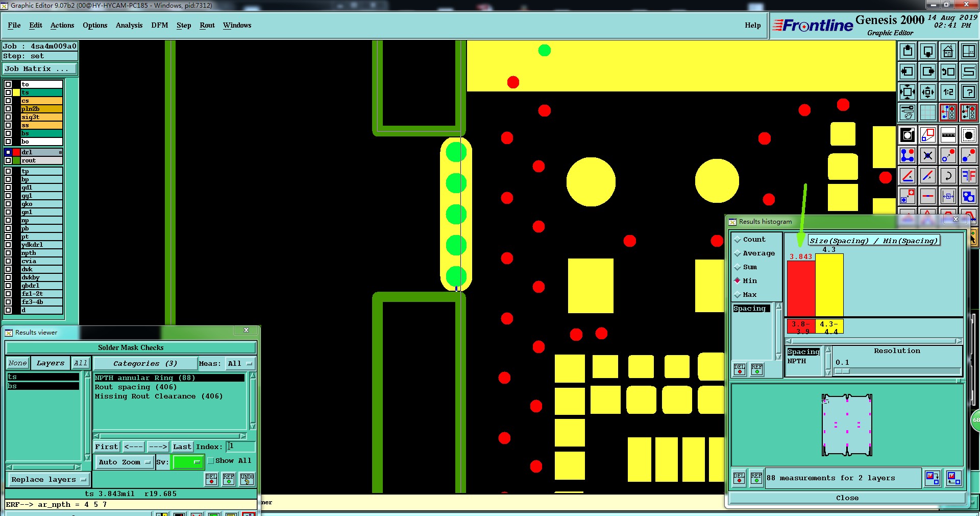The image size is (980, 516).
Task: Open the Auto Zoom dropdown
Action: 125,462
